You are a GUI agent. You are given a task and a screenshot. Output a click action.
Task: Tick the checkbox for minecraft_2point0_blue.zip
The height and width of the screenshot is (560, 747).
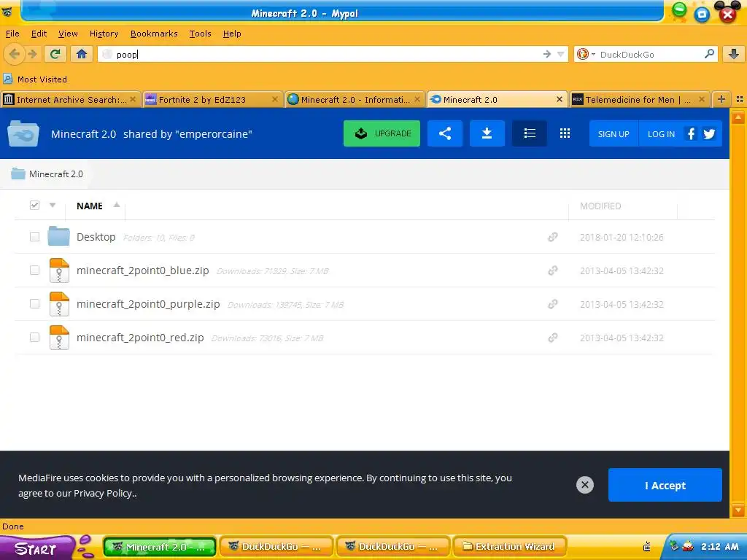point(34,270)
